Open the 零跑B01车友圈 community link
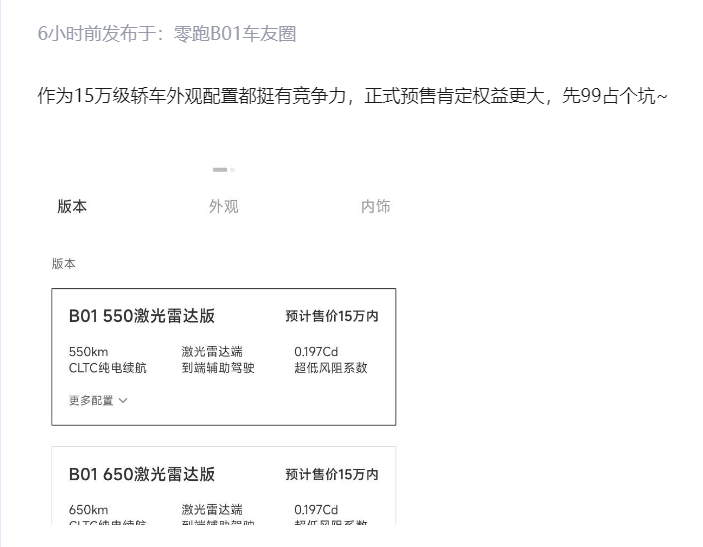703x547 pixels. tap(235, 34)
